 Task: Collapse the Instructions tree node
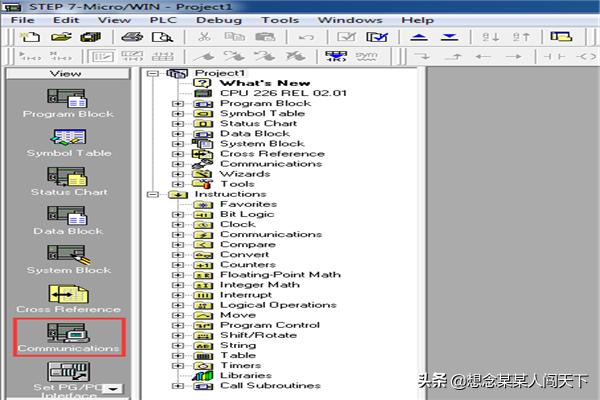(x=152, y=194)
